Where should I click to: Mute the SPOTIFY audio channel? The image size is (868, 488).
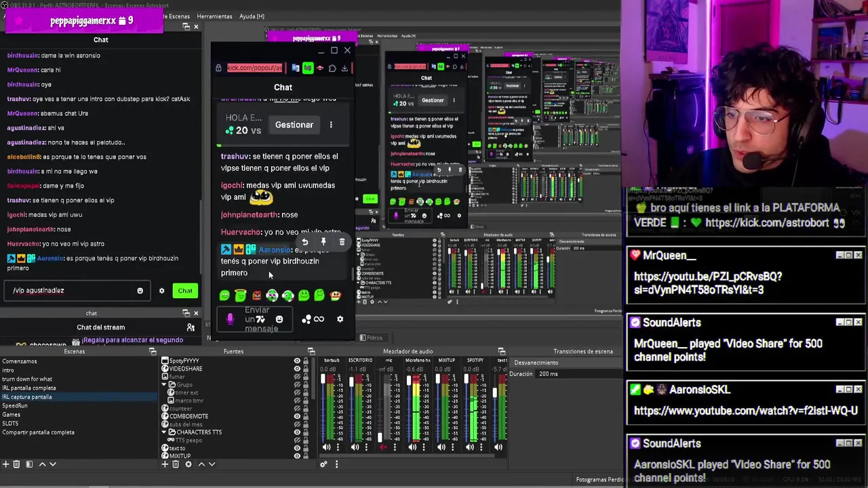point(470,447)
